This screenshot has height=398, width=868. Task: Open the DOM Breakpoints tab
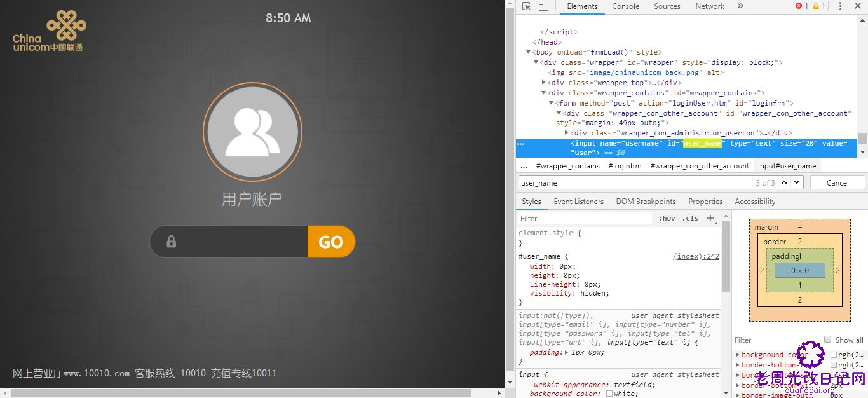click(x=646, y=202)
